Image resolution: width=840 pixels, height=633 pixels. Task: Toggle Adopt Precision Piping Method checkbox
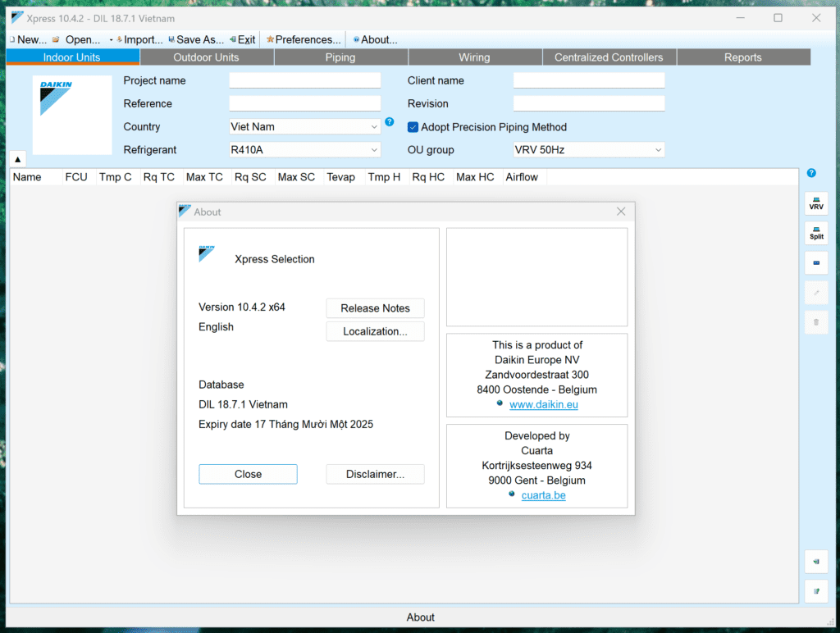point(413,127)
